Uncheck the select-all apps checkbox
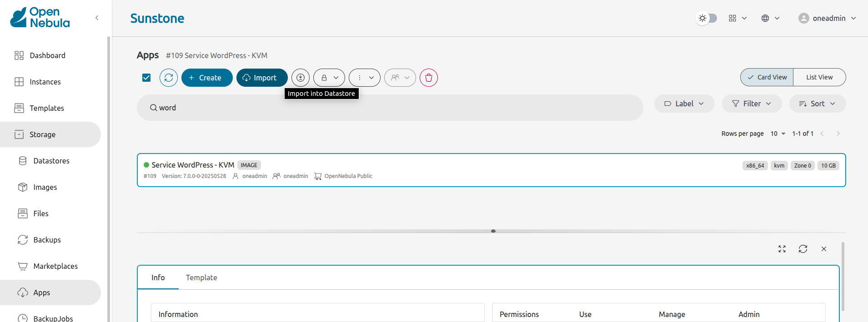 (146, 78)
